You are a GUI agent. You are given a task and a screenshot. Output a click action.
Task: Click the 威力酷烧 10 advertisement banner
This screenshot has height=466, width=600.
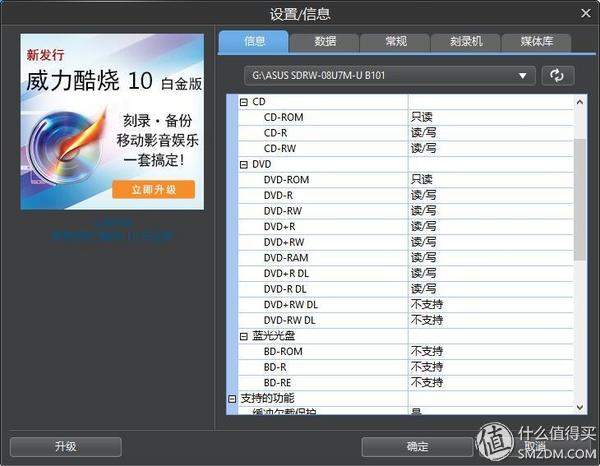pyautogui.click(x=112, y=122)
